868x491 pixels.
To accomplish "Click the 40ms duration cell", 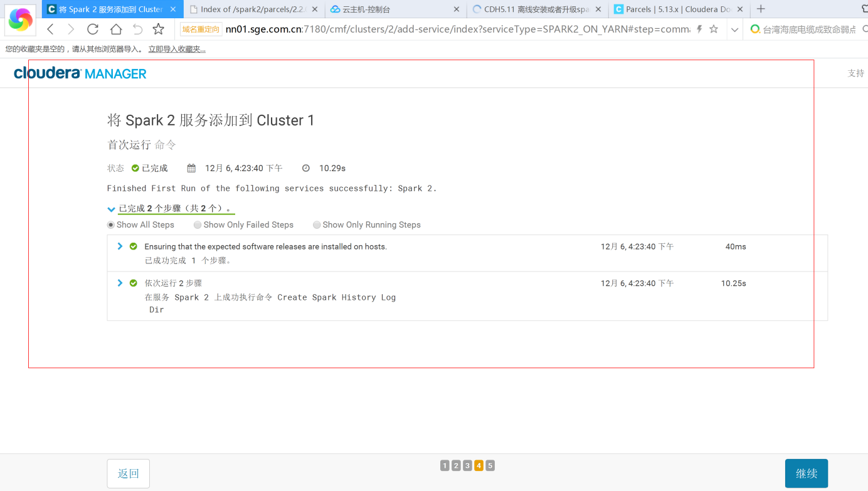I will point(736,246).
